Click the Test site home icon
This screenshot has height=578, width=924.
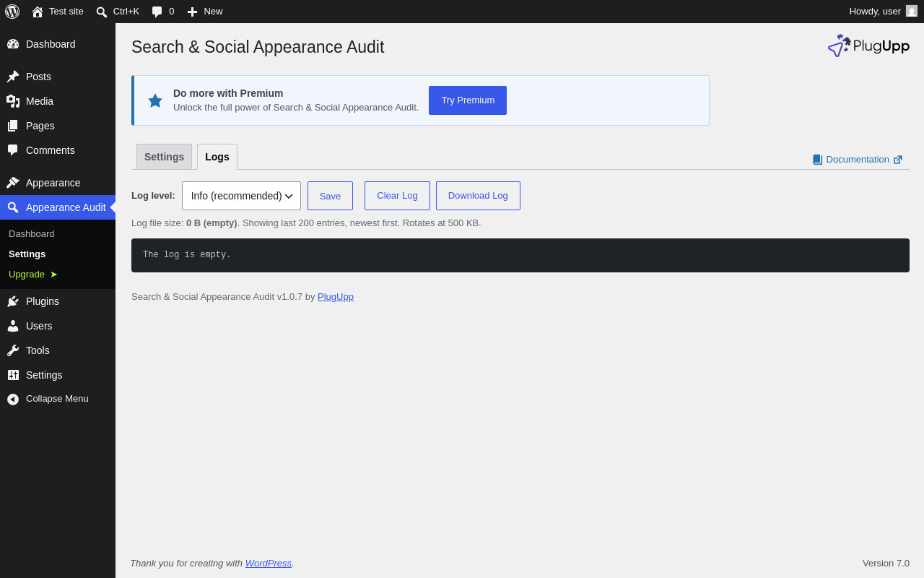tap(38, 12)
